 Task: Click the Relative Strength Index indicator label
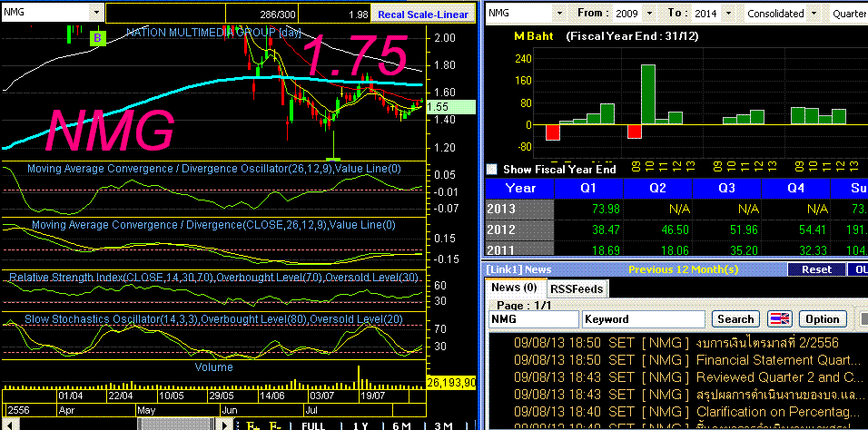click(x=213, y=278)
